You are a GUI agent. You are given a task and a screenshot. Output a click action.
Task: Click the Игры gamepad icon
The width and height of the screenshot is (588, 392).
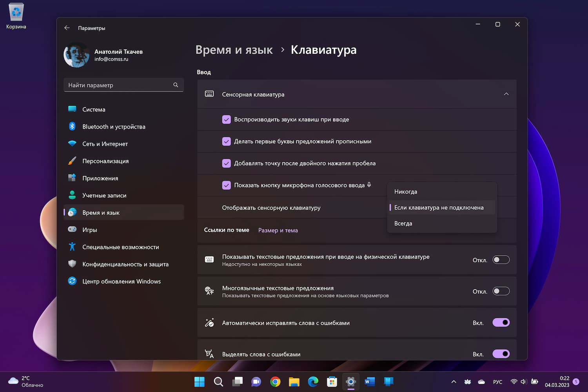pyautogui.click(x=72, y=229)
